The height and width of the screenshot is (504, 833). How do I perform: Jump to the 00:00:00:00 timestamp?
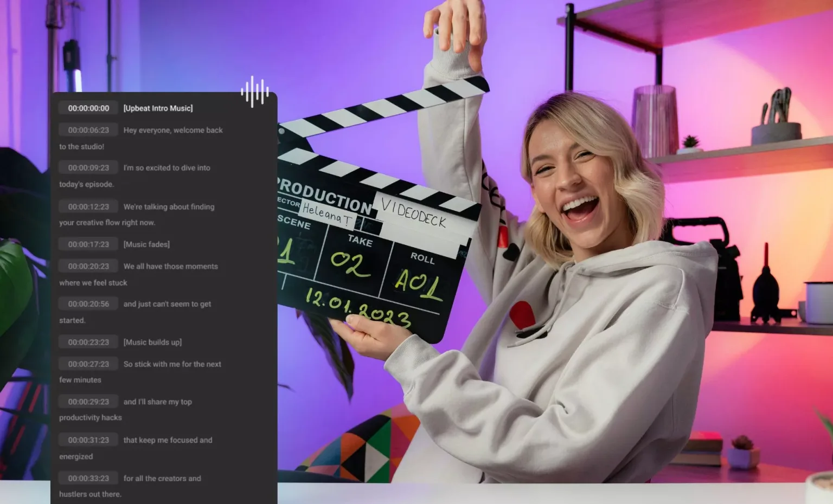(x=88, y=108)
